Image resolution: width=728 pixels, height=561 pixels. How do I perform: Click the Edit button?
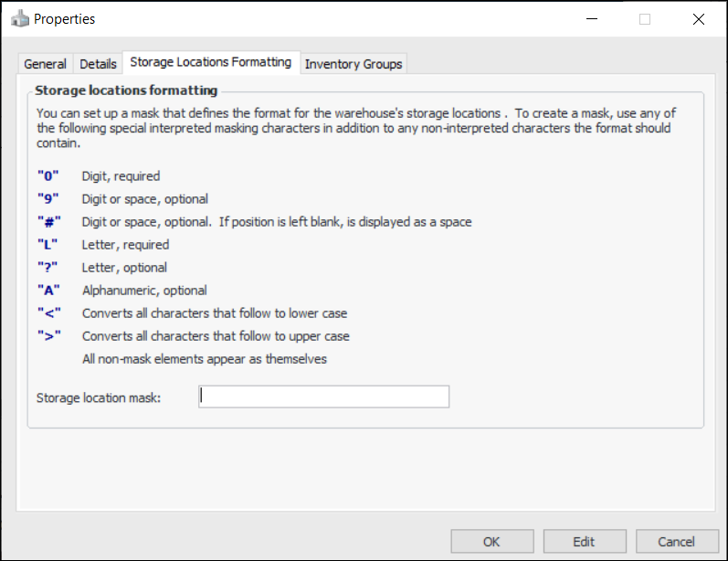pyautogui.click(x=585, y=541)
